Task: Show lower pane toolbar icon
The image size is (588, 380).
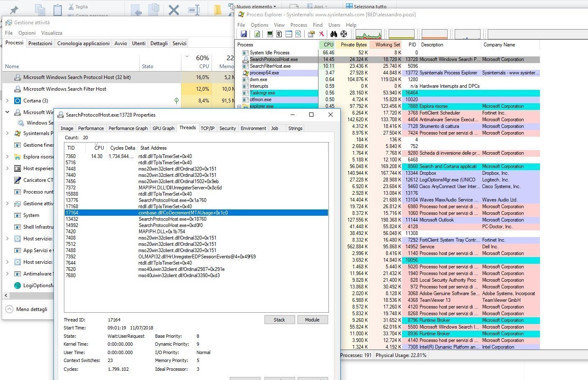Action: point(289,34)
